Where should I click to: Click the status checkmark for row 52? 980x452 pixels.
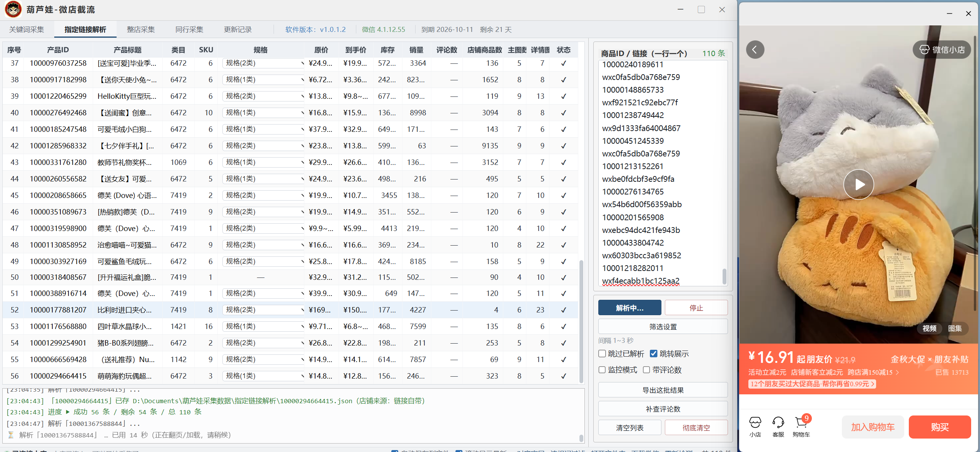(x=564, y=310)
